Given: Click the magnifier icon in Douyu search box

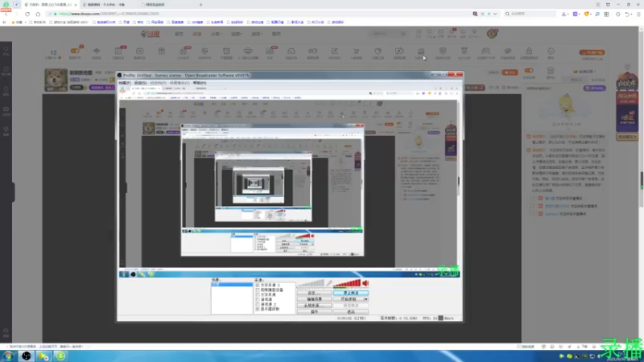Looking at the screenshot, I should click(x=403, y=34).
